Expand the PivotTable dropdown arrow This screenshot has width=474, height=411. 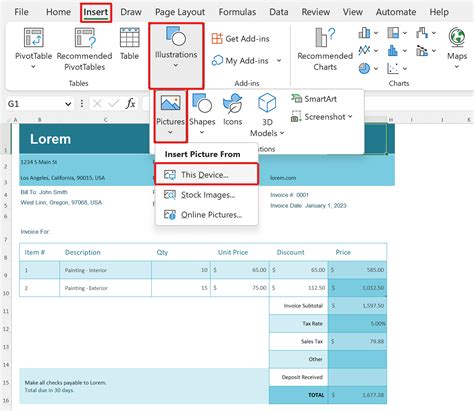tap(33, 67)
